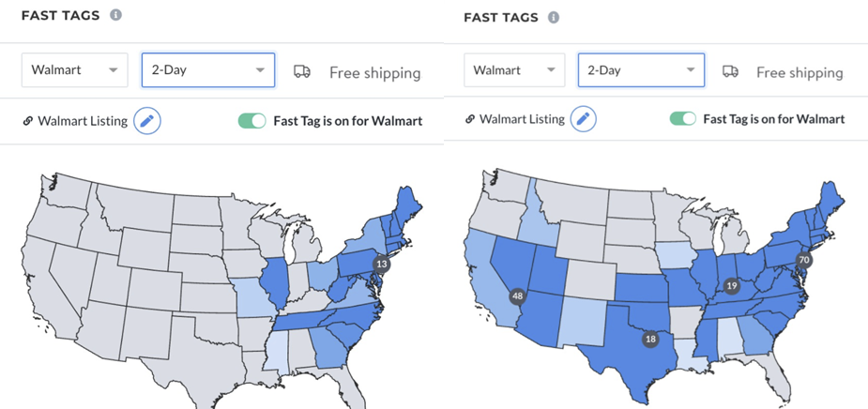Click the shipping truck icon in left panel
The height and width of the screenshot is (409, 868).
(302, 71)
